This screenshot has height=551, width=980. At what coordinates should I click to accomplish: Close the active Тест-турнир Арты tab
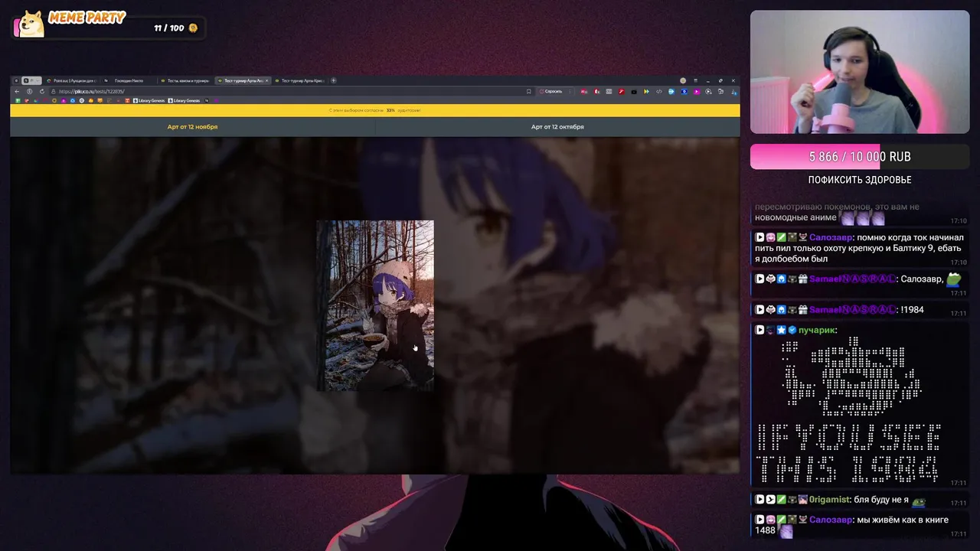click(266, 80)
